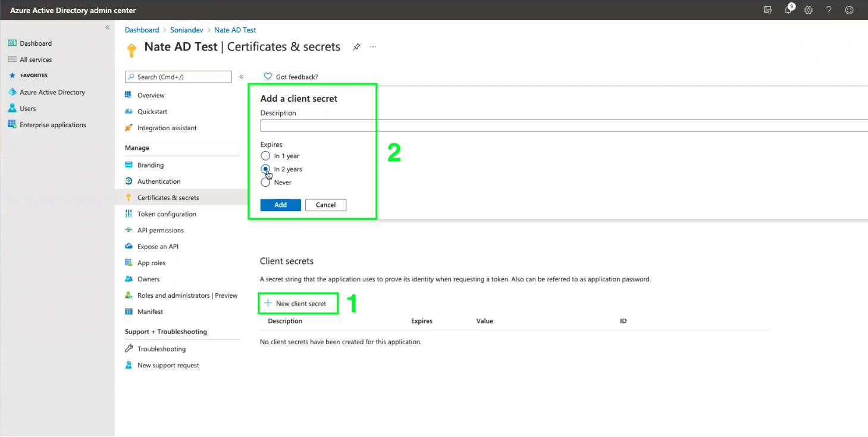Click Azure Active Directory admin center title
The height and width of the screenshot is (437, 868).
click(73, 11)
